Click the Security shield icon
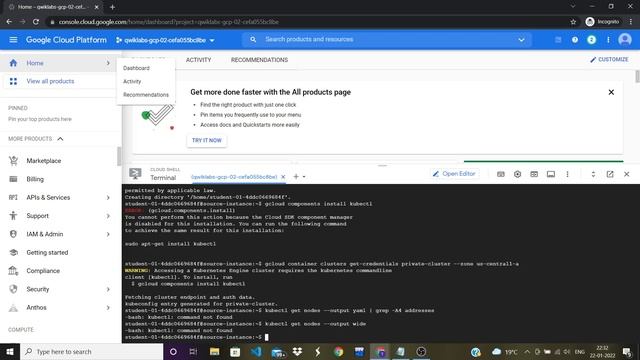 (13, 289)
